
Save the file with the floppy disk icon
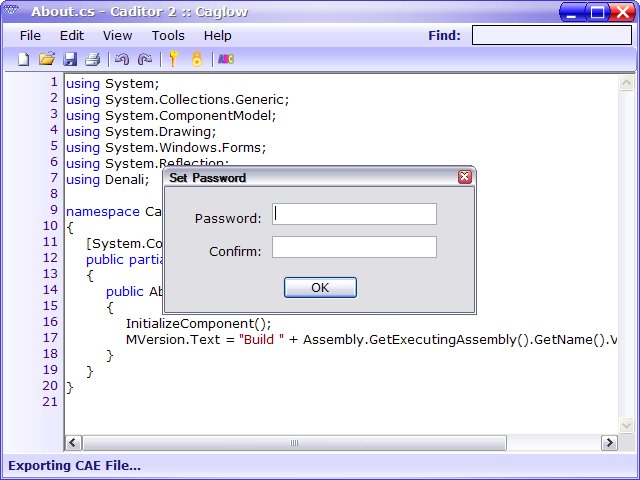pyautogui.click(x=70, y=59)
